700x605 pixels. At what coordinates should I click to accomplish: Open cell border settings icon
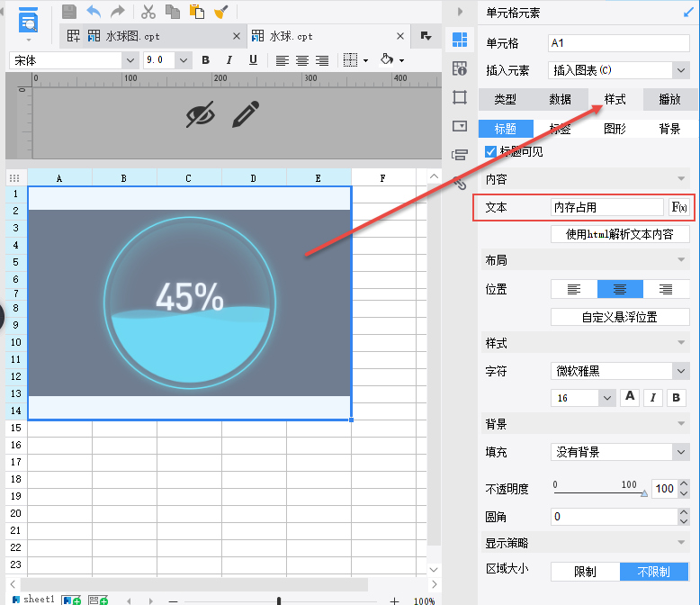coord(350,60)
